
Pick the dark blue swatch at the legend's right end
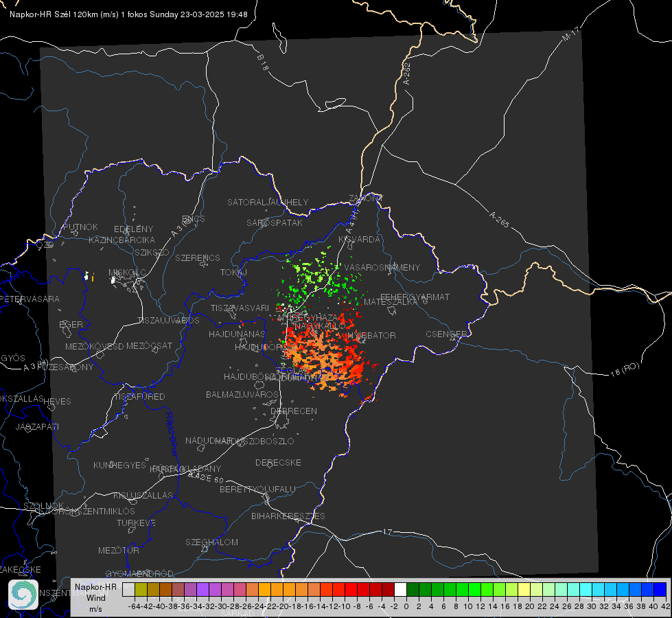(660, 589)
